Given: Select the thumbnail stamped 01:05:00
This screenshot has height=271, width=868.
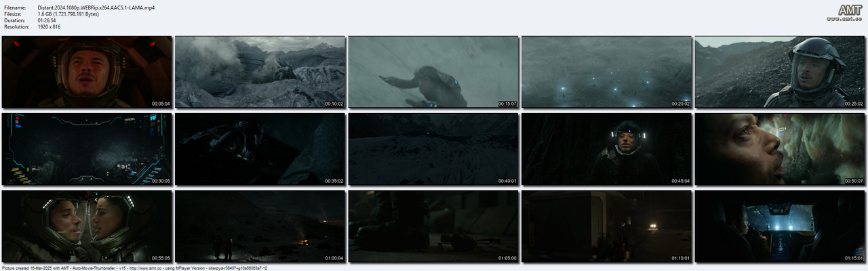Looking at the screenshot, I should click(x=433, y=226).
